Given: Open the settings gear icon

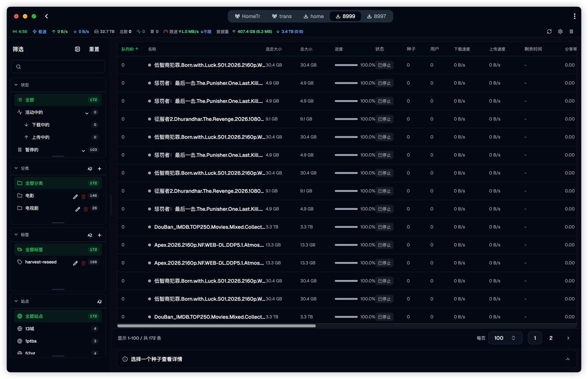Looking at the screenshot, I should 560,32.
